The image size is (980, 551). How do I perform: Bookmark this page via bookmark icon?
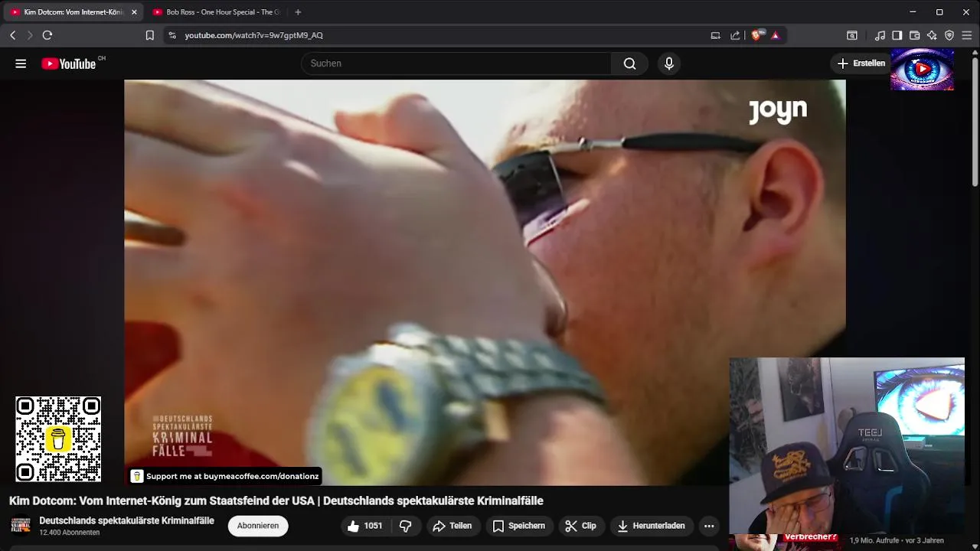point(150,35)
